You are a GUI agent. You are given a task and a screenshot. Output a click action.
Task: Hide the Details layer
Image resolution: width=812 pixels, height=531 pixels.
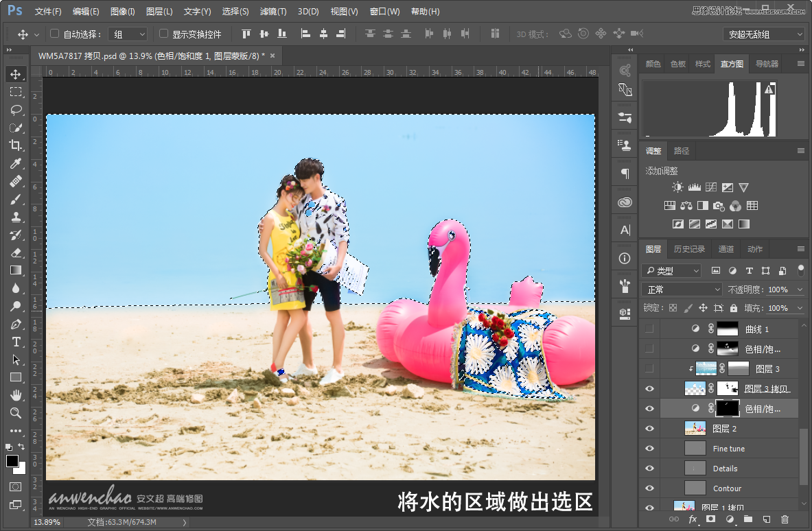coord(649,469)
